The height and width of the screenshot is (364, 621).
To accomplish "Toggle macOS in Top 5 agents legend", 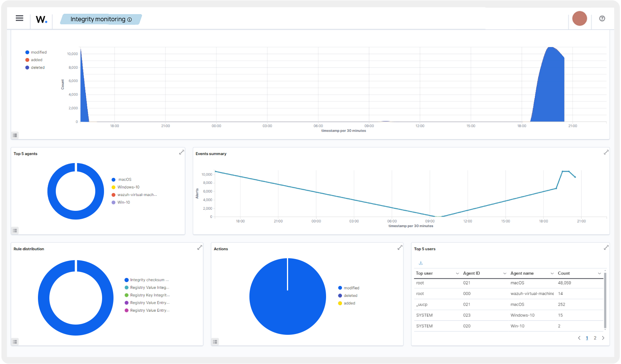I will [x=125, y=179].
